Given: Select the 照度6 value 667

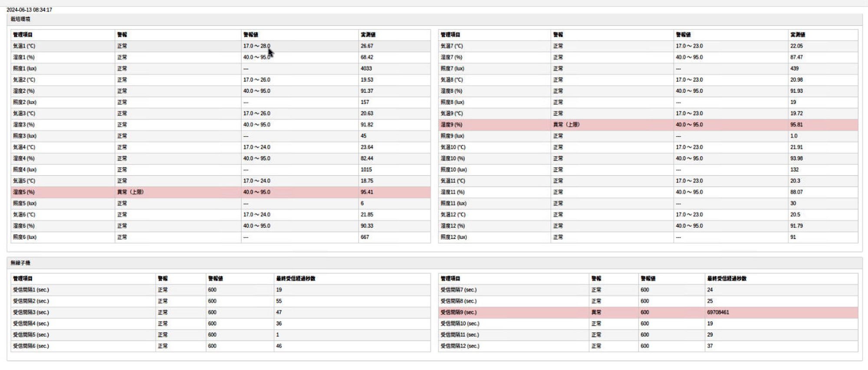Looking at the screenshot, I should click(x=365, y=237).
